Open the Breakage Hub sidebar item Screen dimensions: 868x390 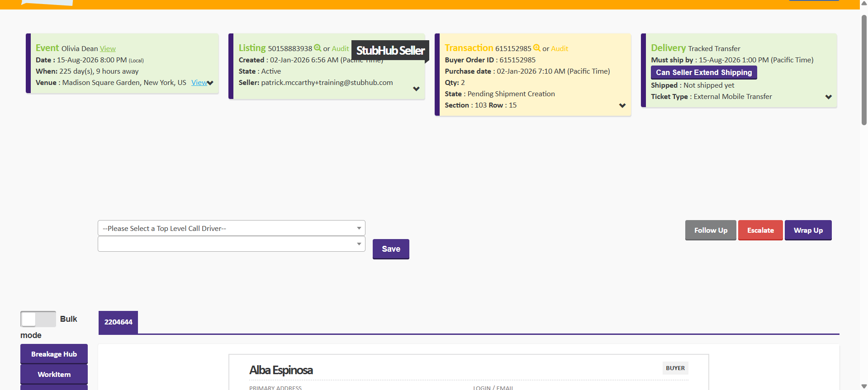pos(54,354)
